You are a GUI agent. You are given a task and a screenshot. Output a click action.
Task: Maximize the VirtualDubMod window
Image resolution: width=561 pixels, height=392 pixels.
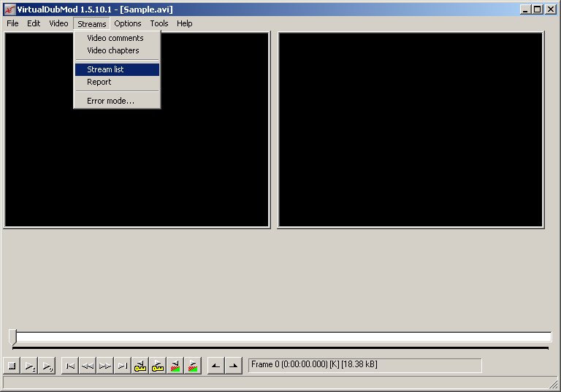click(538, 9)
